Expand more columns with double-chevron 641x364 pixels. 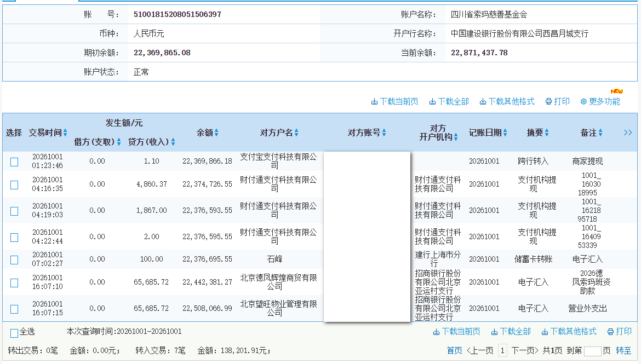pos(628,132)
